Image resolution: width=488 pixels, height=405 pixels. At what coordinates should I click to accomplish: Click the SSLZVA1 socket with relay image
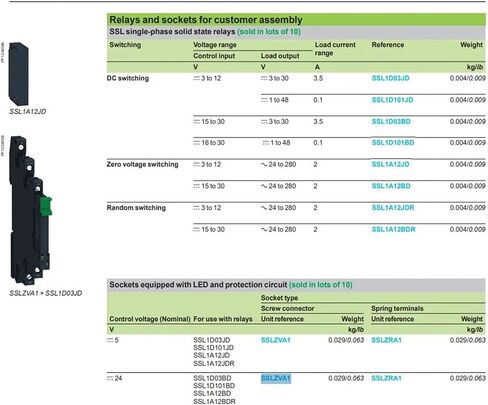pos(30,210)
